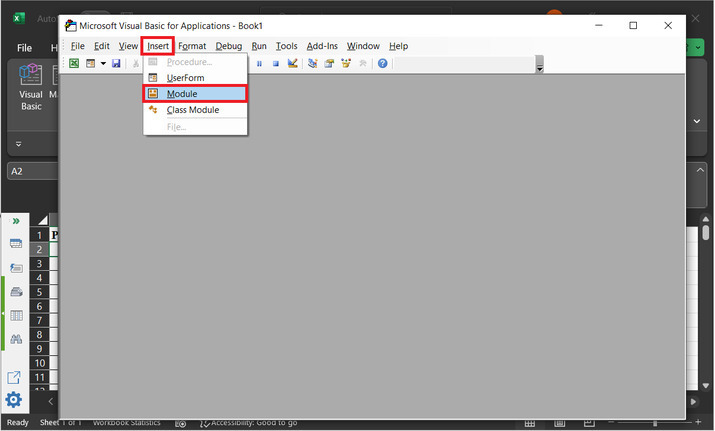Click the Excel sheet-tab scroll-left arrow
The height and width of the screenshot is (431, 715).
[51, 401]
